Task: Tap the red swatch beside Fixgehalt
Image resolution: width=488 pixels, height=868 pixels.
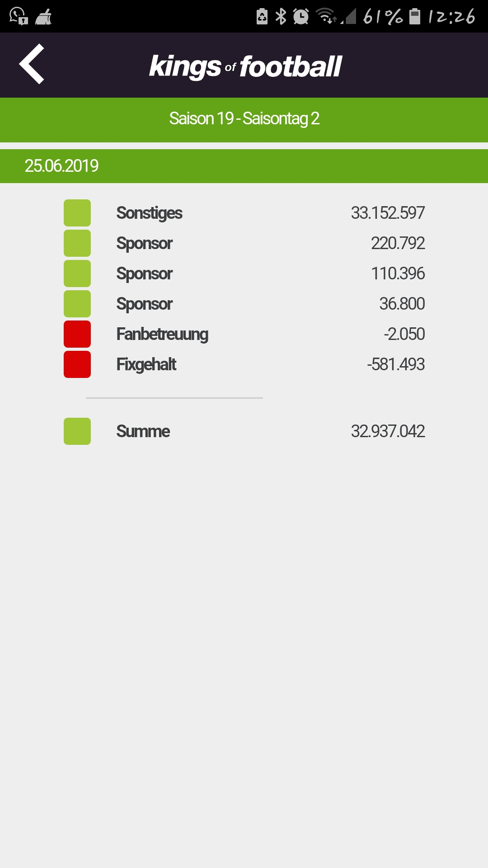Action: (77, 364)
